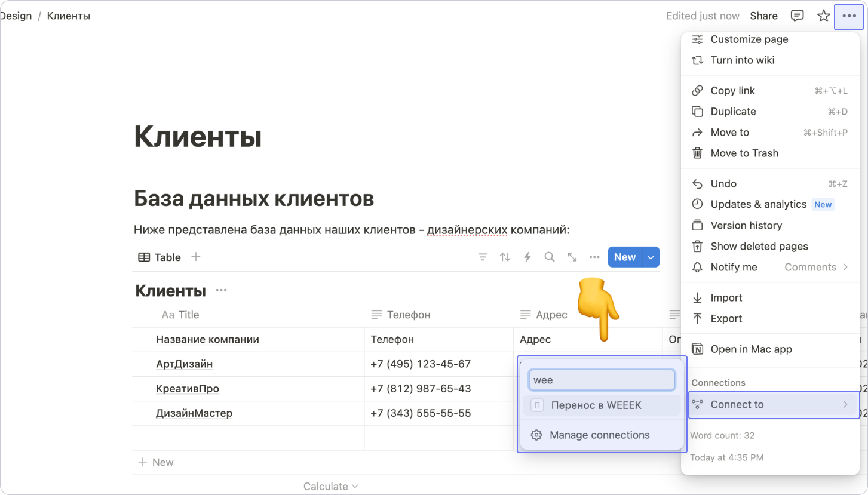Click the comments speech bubble icon
Viewport: 868px width, 495px height.
tap(797, 16)
